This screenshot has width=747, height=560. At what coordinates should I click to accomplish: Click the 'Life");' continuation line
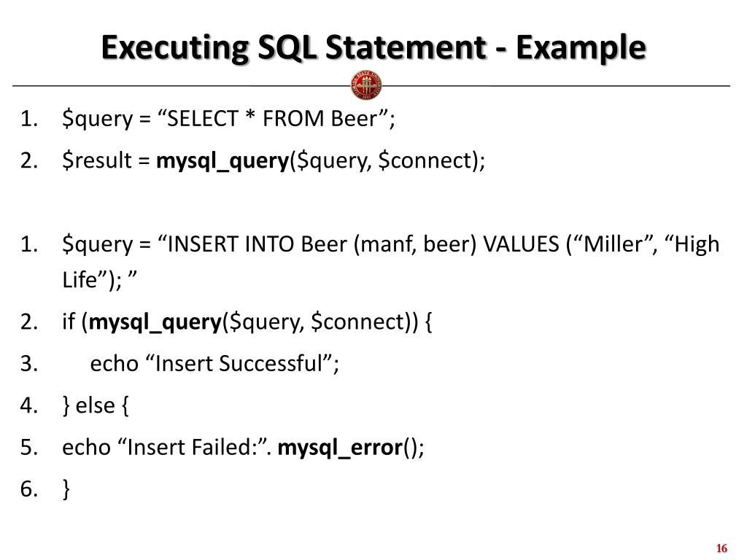coord(99,279)
